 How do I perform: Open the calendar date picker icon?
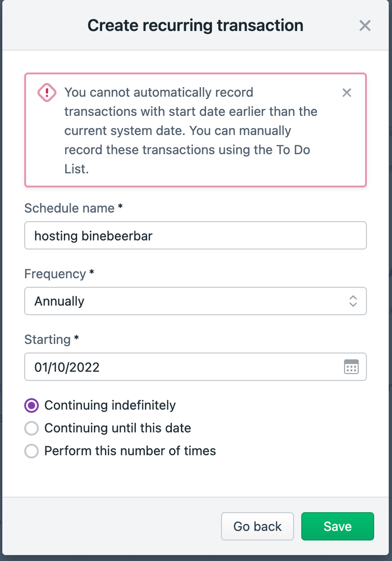(352, 367)
